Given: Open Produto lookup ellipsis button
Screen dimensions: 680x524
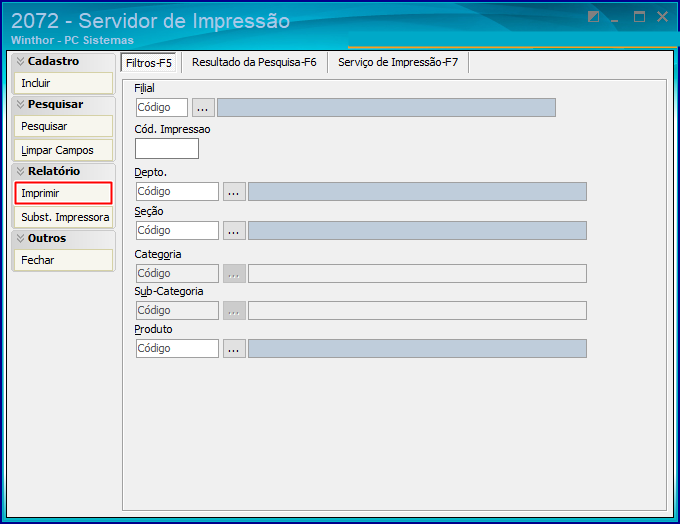Looking at the screenshot, I should (234, 348).
